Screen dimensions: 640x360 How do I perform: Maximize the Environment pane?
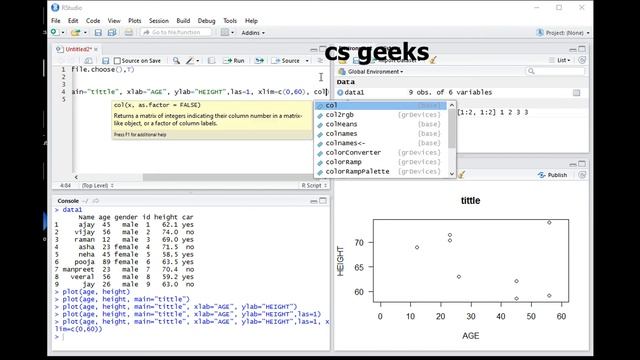point(582,49)
